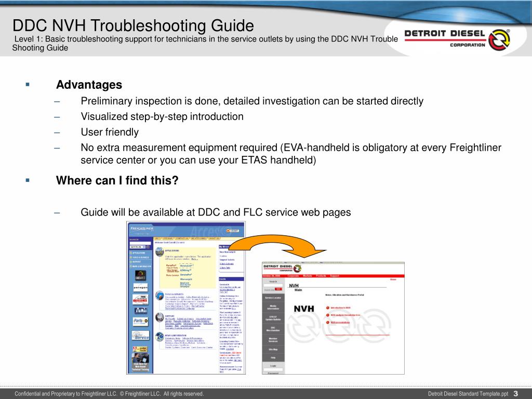The image size is (532, 399).
Task: Click the Excellence badge in the Freightliner sidebar
Action: pyautogui.click(x=140, y=300)
